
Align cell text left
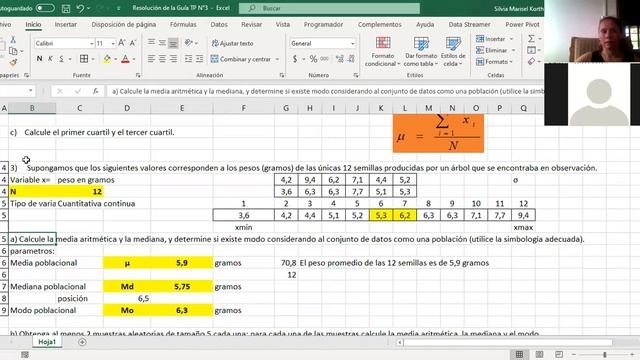click(151, 59)
